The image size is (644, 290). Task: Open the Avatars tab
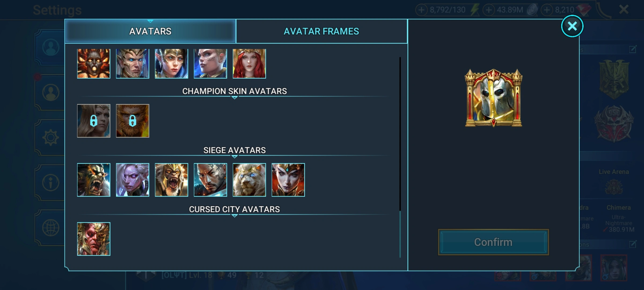150,31
